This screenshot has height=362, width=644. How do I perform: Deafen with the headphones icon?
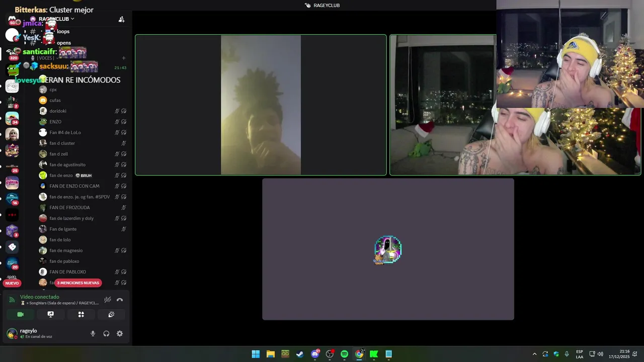coord(106,333)
